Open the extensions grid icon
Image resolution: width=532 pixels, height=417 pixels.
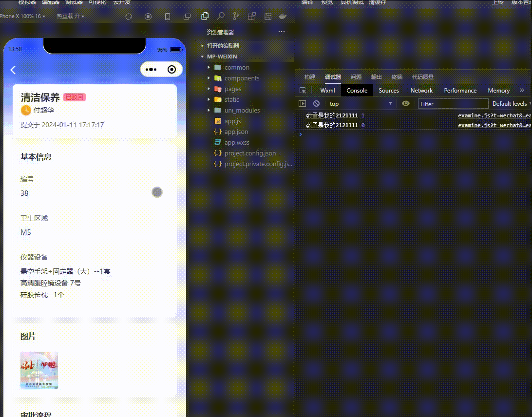(x=252, y=16)
